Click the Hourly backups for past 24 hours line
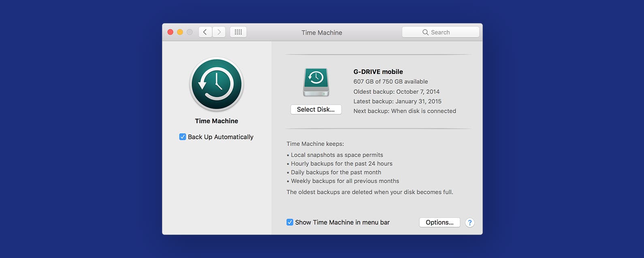The image size is (644, 258). click(339, 163)
